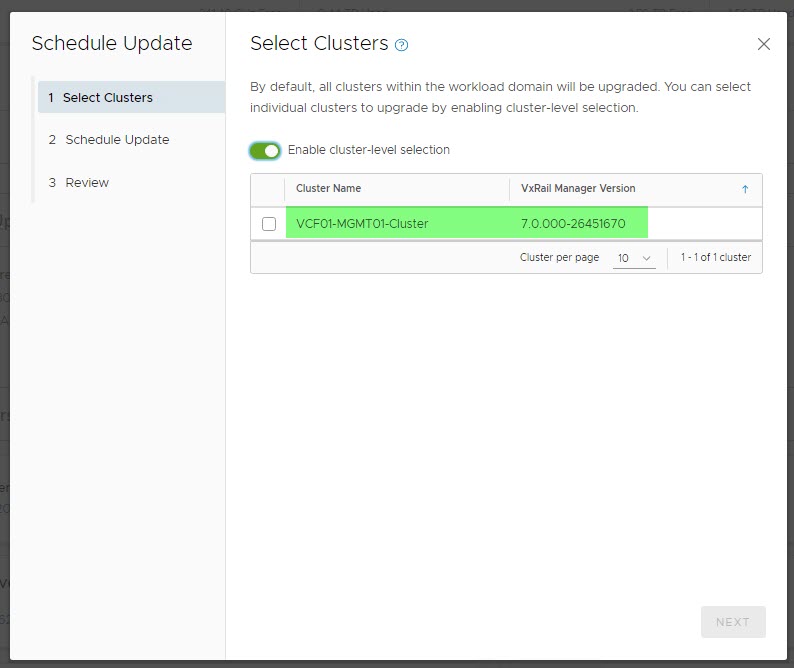
Task: Turn off the cluster-level selection toggle
Action: (x=265, y=151)
